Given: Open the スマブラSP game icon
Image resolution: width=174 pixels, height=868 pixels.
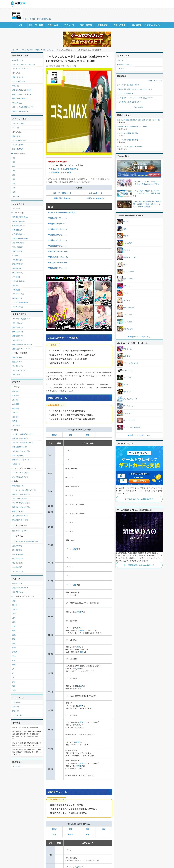Looking at the screenshot, I should tap(120, 413).
